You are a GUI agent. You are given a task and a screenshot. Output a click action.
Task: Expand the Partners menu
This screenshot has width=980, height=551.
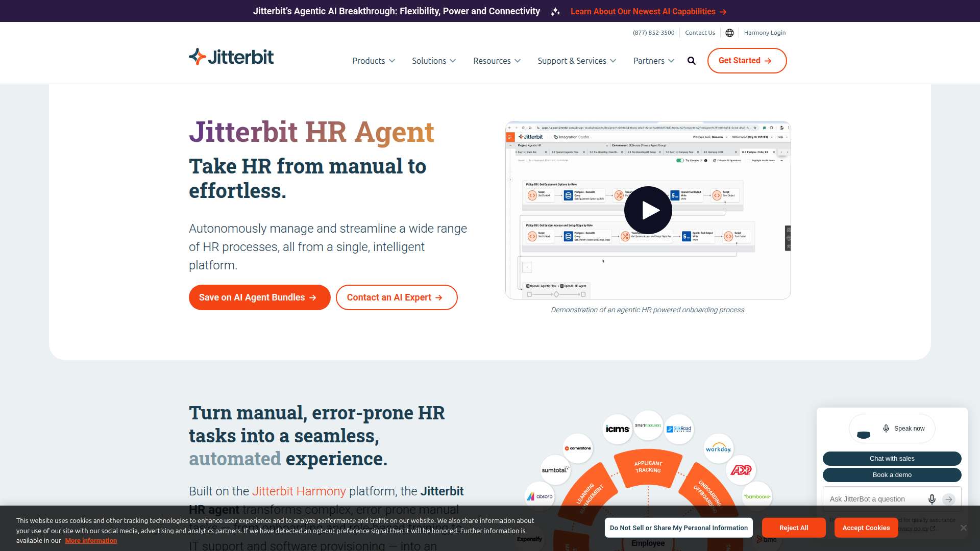pyautogui.click(x=654, y=61)
